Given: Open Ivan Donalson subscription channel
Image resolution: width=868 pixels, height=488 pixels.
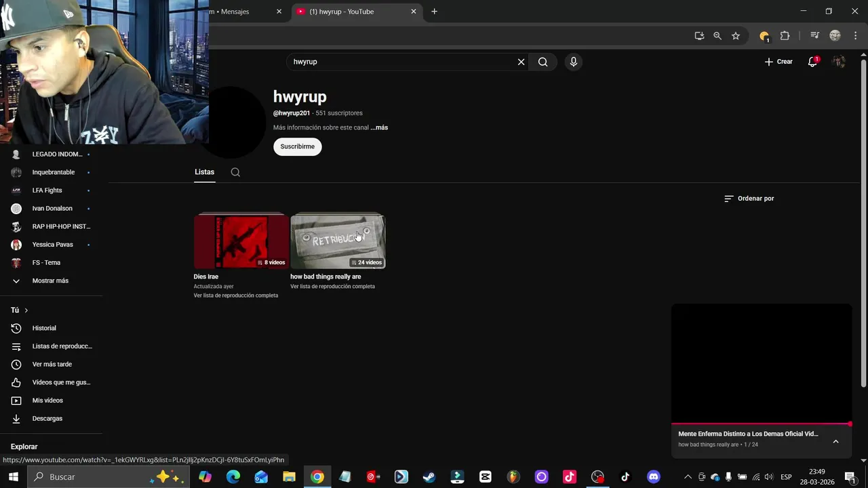Looking at the screenshot, I should (x=52, y=208).
